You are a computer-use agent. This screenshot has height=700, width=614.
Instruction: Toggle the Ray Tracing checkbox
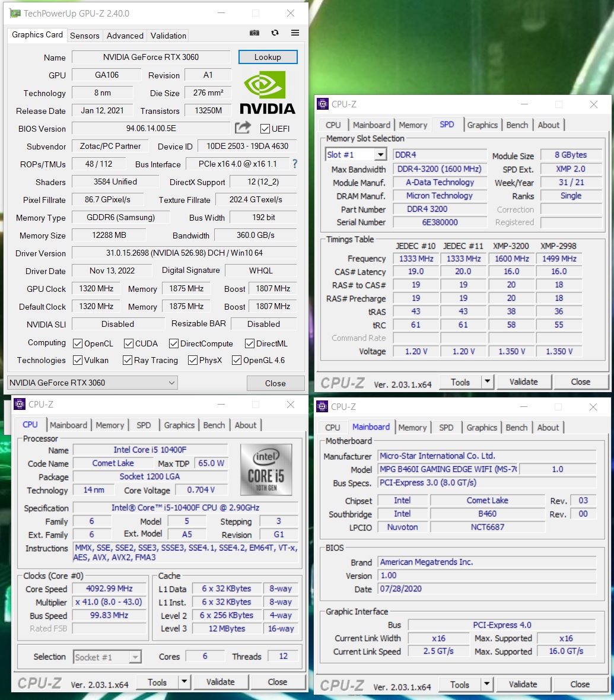[x=128, y=360]
